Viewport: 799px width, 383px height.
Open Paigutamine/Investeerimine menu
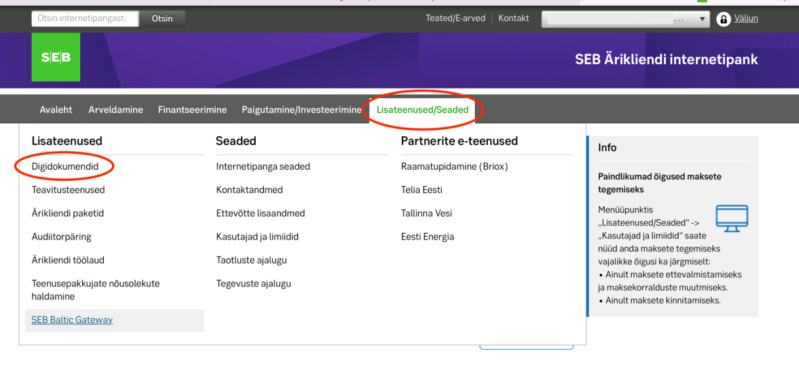point(302,110)
